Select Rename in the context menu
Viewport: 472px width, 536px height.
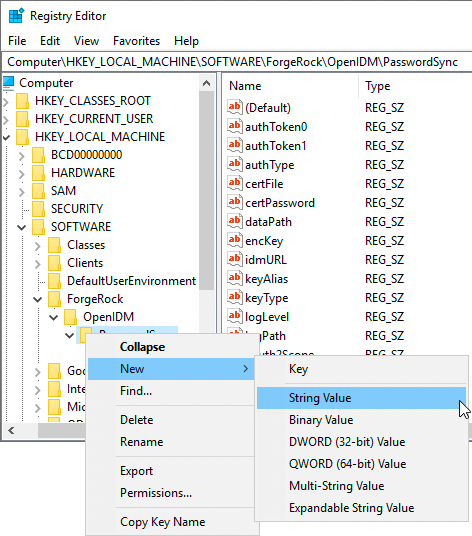(171, 442)
